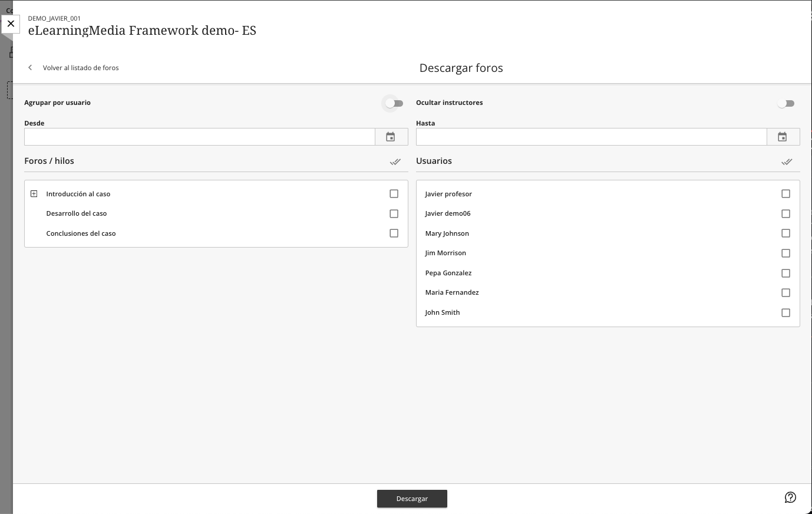The image size is (812, 514).
Task: Select all Usuarios with double-check icon
Action: [x=787, y=162]
